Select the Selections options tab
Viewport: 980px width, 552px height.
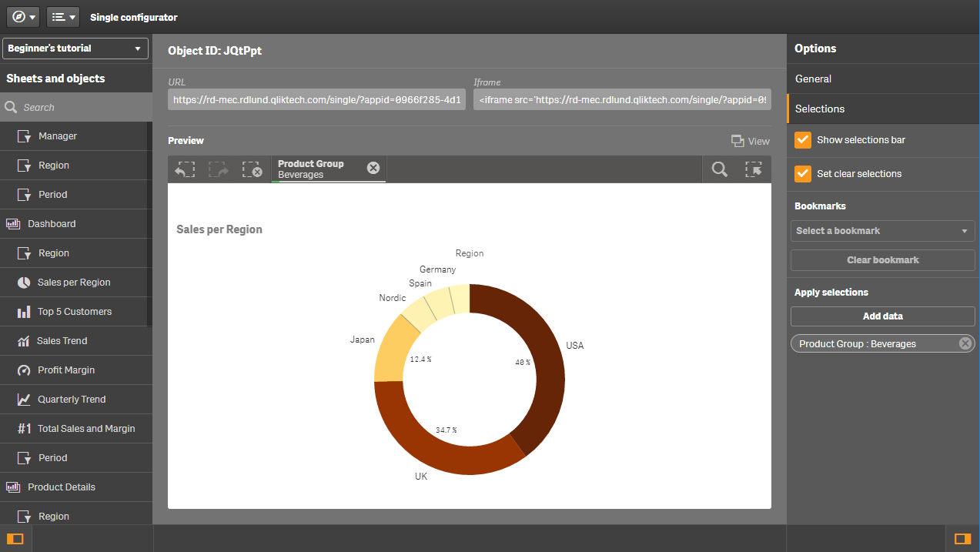click(x=819, y=109)
